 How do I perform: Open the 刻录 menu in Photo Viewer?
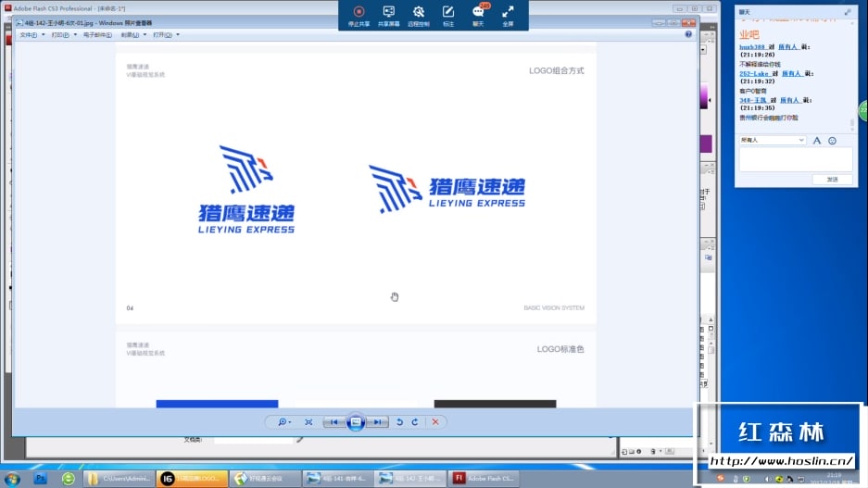[x=130, y=35]
